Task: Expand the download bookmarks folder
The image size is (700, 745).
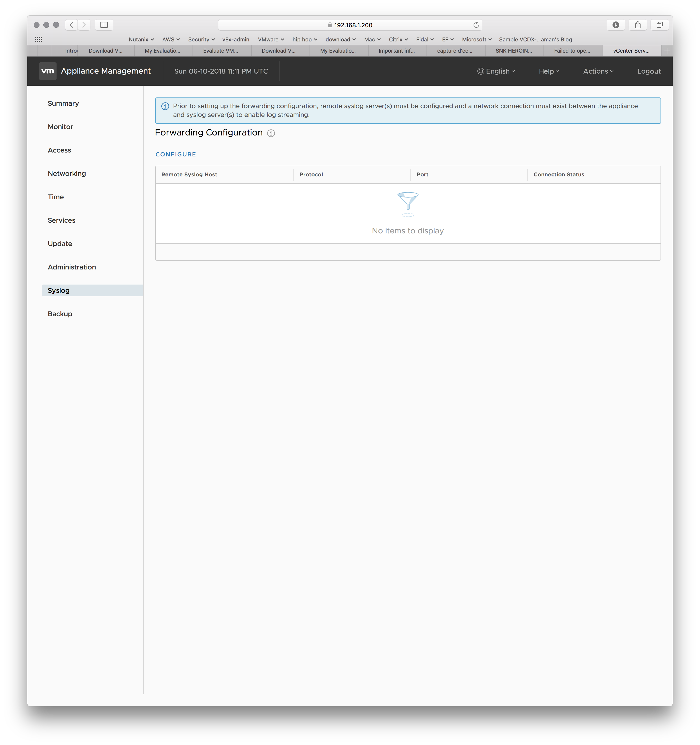Action: coord(340,39)
